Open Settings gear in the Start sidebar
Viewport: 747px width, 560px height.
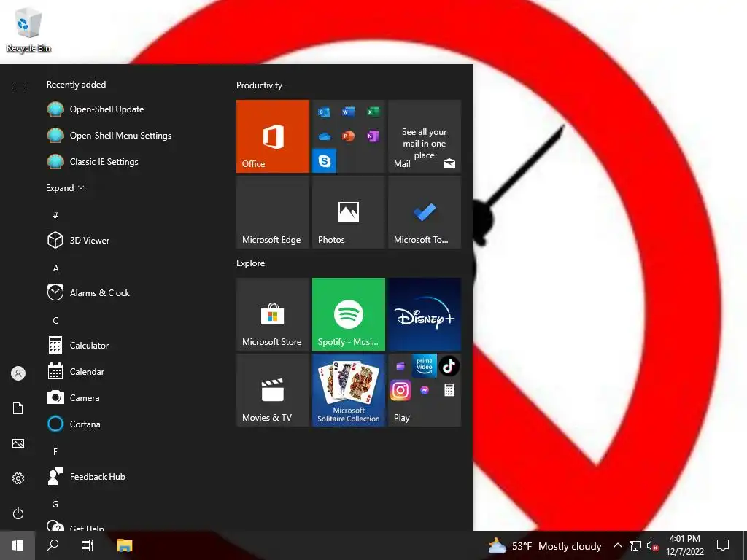tap(18, 478)
